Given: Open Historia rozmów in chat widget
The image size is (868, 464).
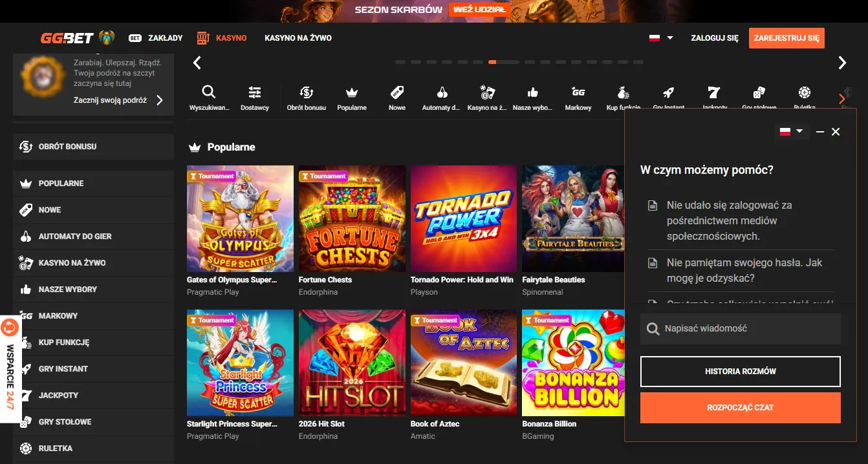Looking at the screenshot, I should pyautogui.click(x=741, y=372).
